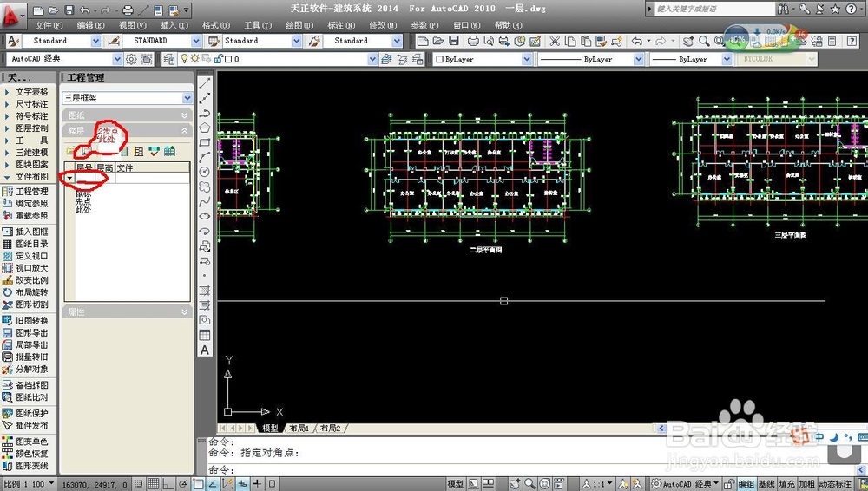
Task: Open the AutoCAD application menu button
Action: (x=11, y=16)
